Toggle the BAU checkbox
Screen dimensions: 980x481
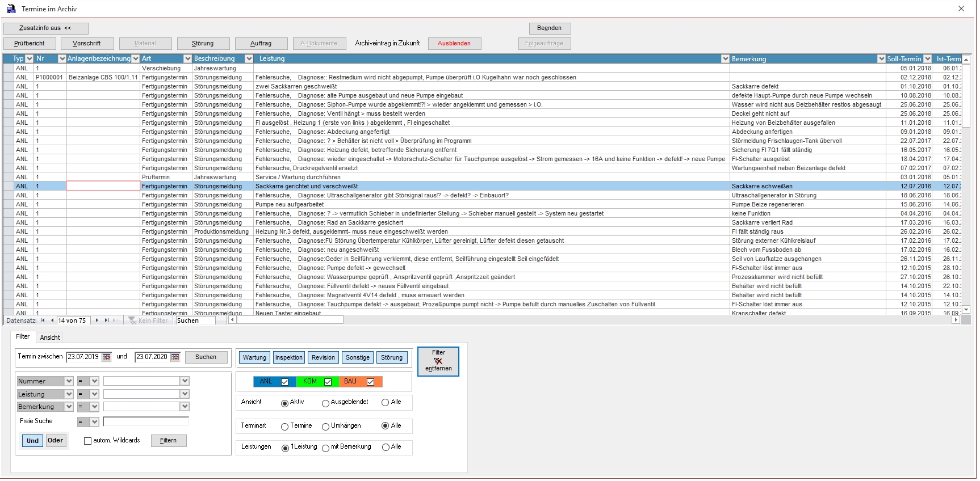click(x=371, y=382)
